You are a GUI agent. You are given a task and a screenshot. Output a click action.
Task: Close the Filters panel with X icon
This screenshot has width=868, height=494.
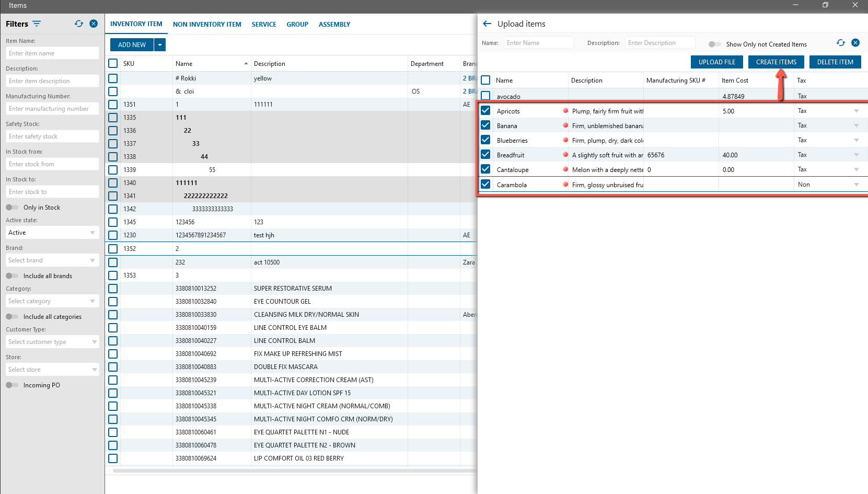point(94,24)
